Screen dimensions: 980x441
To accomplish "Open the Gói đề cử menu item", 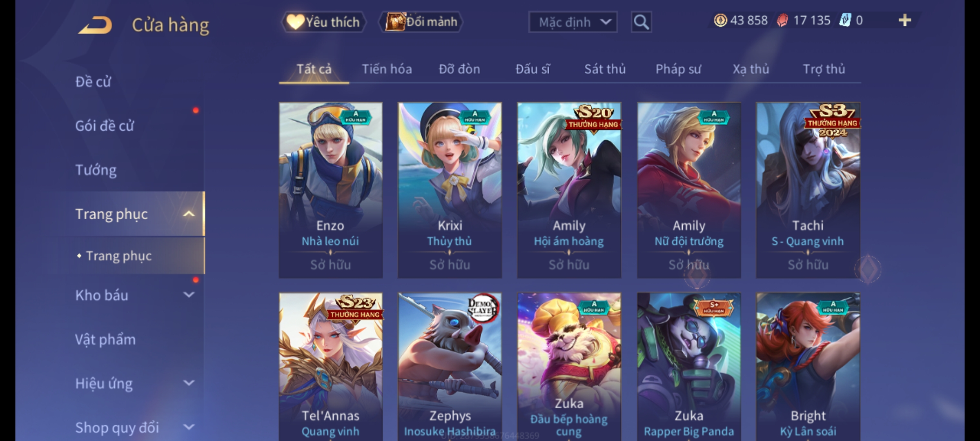I will pyautogui.click(x=105, y=126).
